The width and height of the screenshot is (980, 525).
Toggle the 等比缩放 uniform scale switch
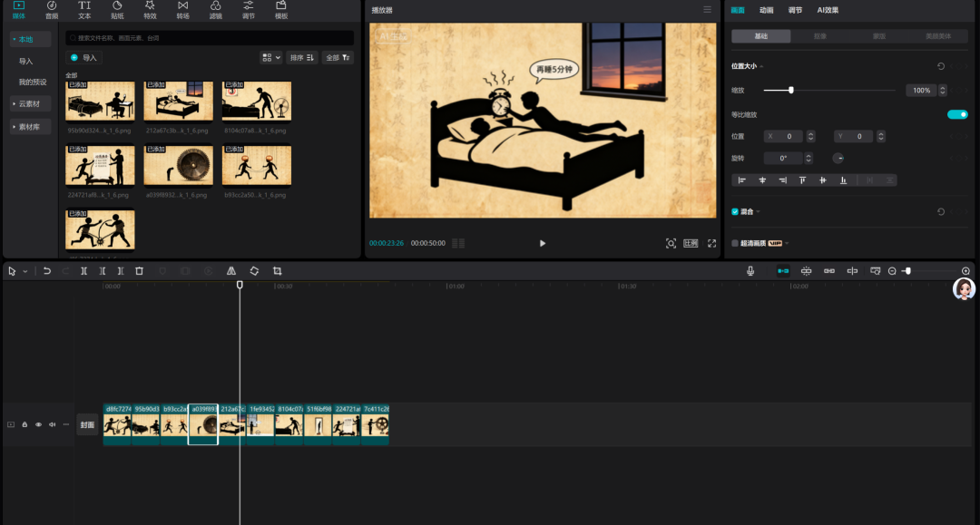click(957, 114)
